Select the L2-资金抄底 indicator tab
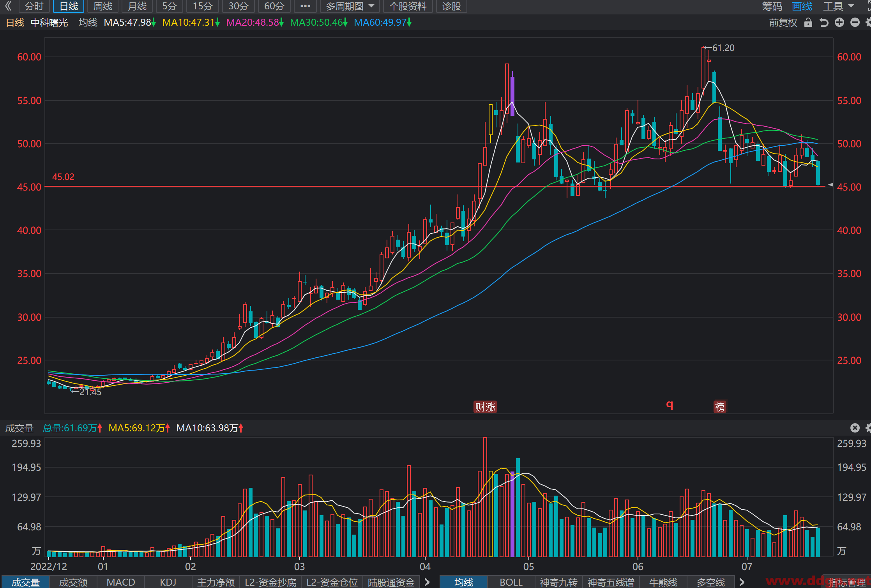Viewport: 871px width, 588px height. click(x=270, y=582)
